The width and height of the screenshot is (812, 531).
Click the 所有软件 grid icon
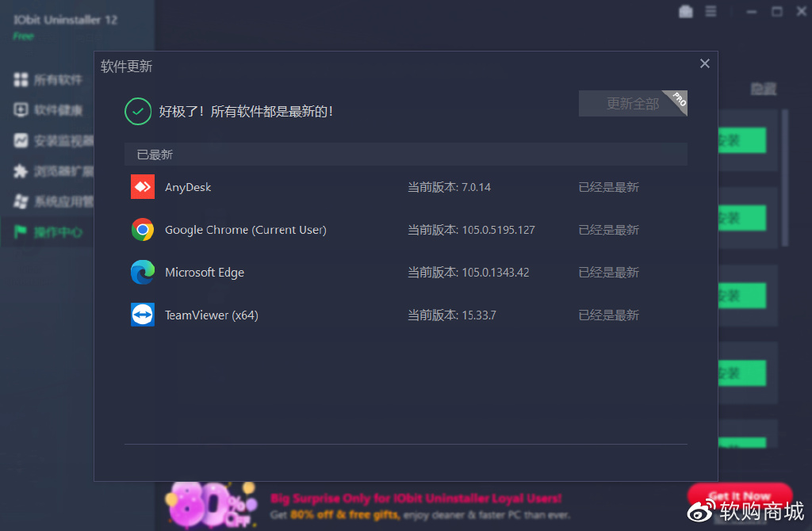point(21,80)
